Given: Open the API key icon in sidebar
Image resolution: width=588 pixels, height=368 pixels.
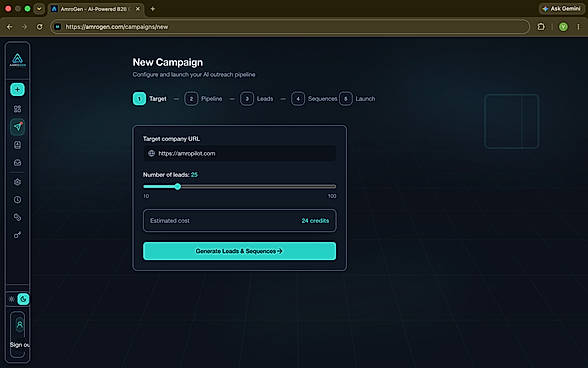Looking at the screenshot, I should click(17, 235).
